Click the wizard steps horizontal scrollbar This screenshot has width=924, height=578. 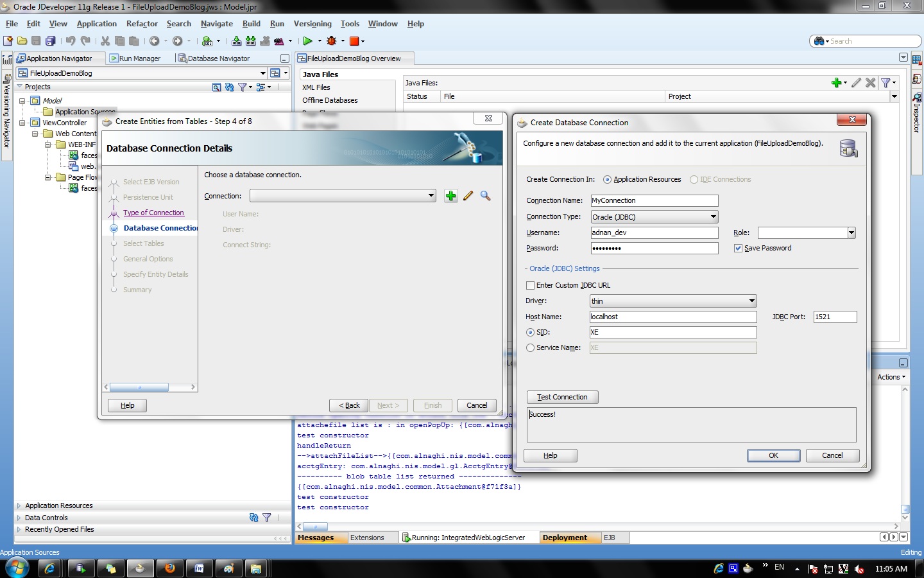point(150,387)
